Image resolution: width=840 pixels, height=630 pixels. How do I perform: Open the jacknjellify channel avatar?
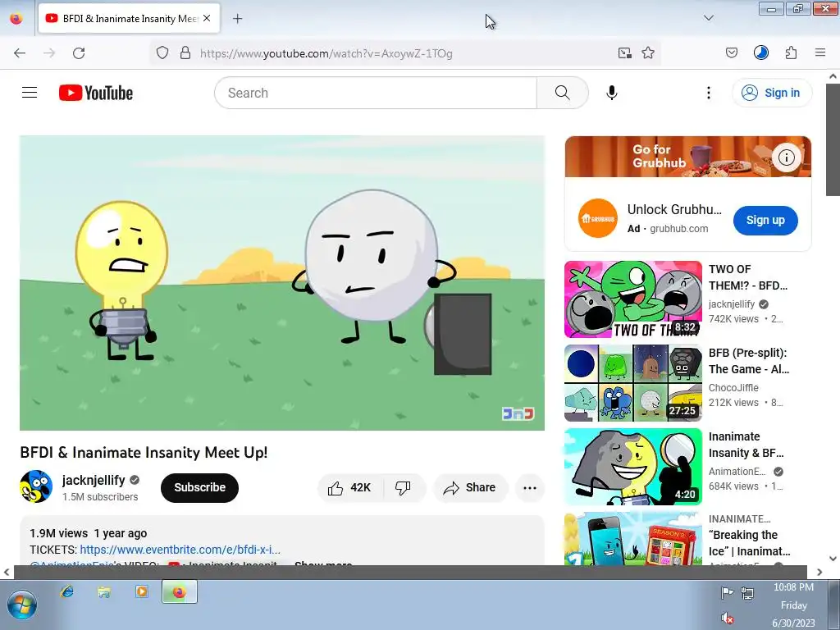pyautogui.click(x=36, y=486)
